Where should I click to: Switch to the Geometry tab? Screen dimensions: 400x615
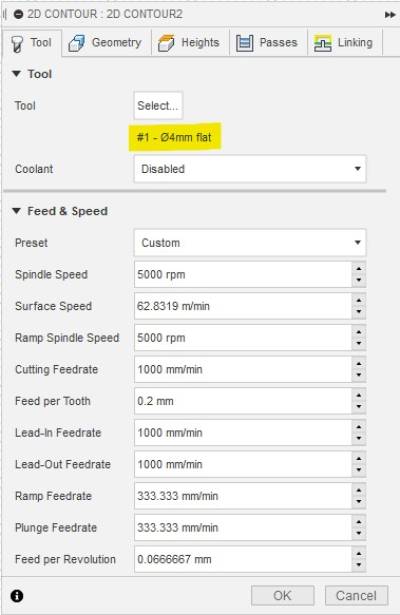106,43
